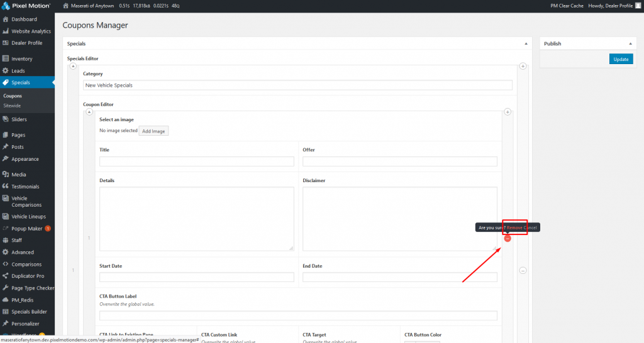Click the Specials Builder icon
The height and width of the screenshot is (343, 644).
(5, 312)
